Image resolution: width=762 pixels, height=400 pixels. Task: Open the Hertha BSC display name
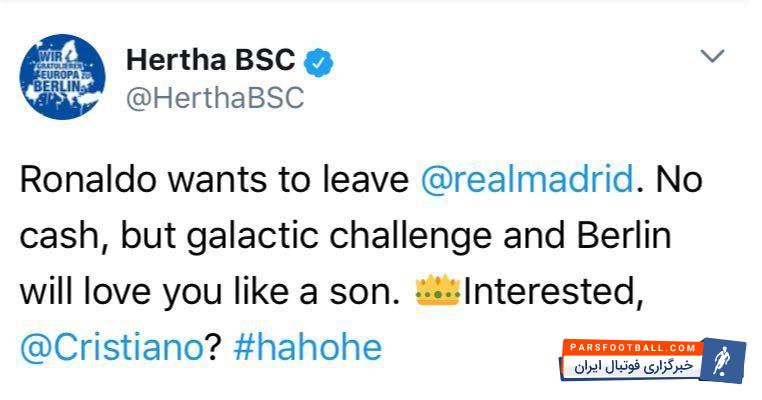[210, 60]
